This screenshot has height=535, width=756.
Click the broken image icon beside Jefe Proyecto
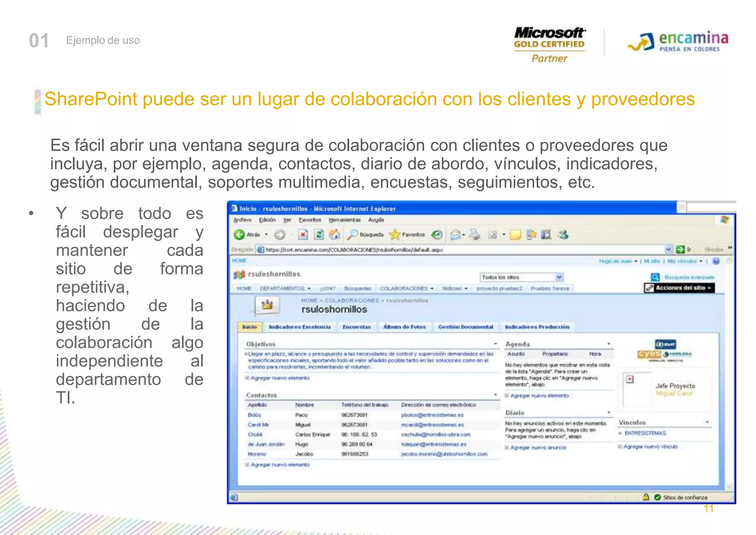click(630, 379)
